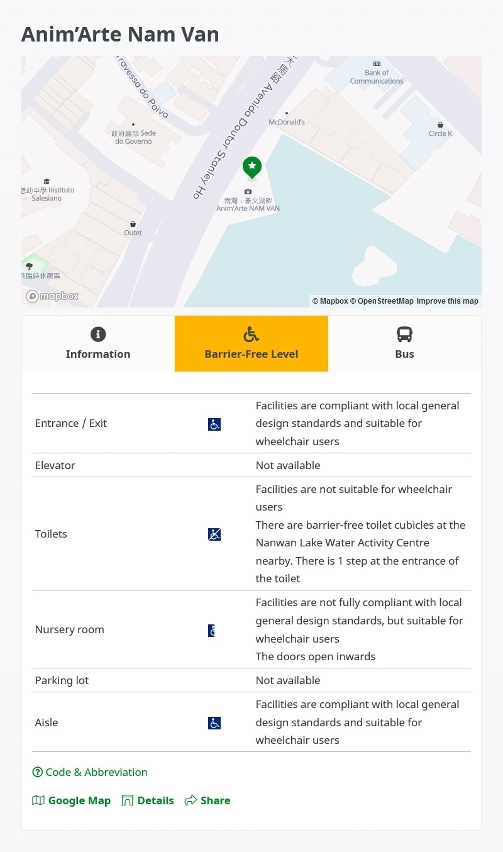Viewport: 503px width, 852px height.
Task: Open location in Google Map
Action: coord(71,800)
